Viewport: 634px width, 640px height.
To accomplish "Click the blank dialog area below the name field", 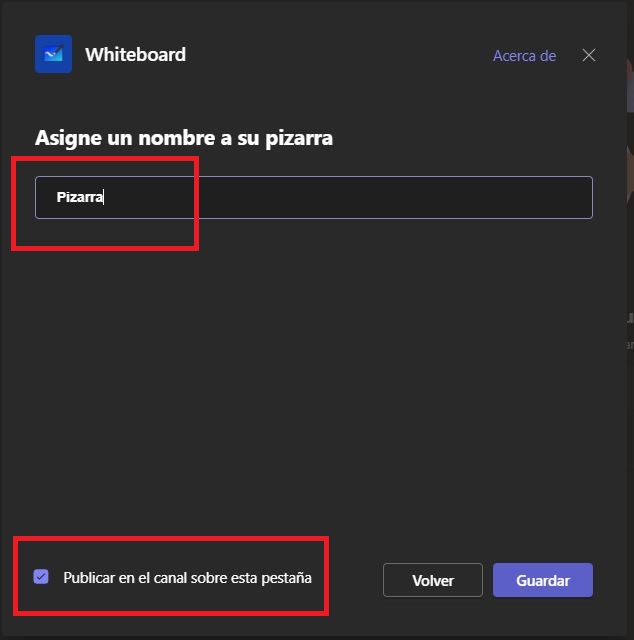I will [x=313, y=380].
